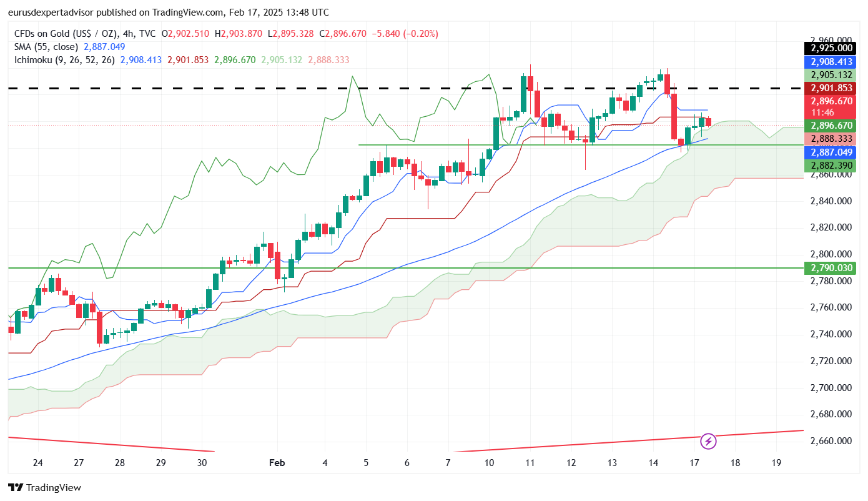Click the 2,840.000 price scale value
This screenshot has height=501, width=868.
[831, 201]
